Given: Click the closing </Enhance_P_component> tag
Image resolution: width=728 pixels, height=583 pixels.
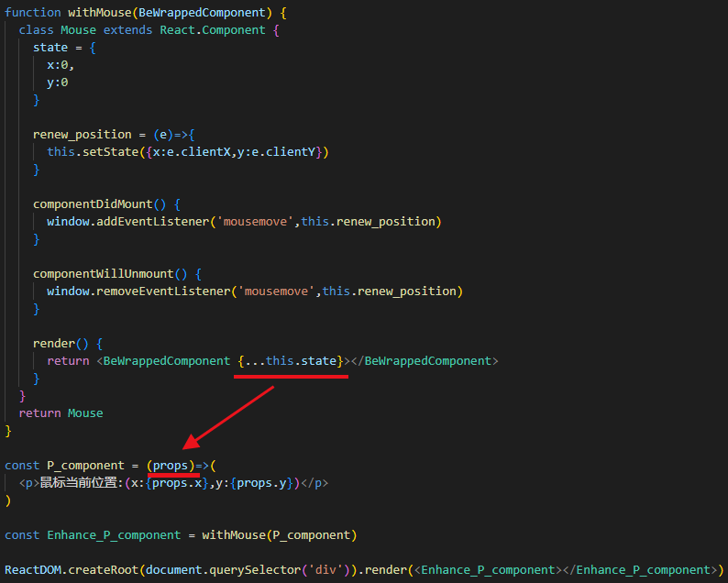Looking at the screenshot, I should [x=640, y=570].
